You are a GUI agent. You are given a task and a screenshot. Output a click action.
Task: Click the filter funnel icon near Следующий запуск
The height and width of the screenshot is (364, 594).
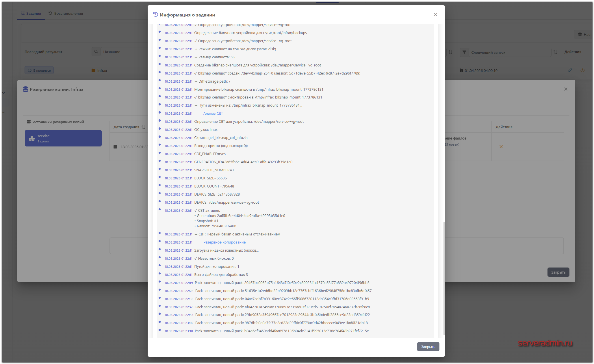pos(464,52)
